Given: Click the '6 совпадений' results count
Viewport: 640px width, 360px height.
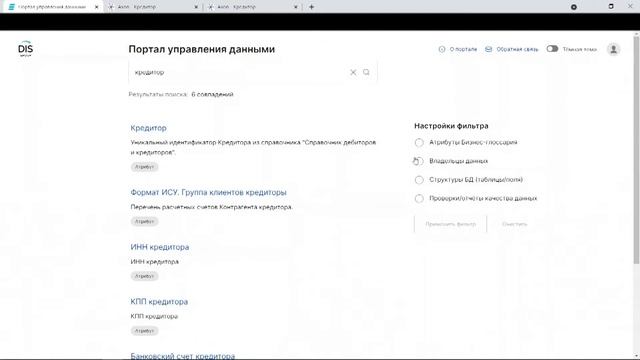Looking at the screenshot, I should 212,94.
